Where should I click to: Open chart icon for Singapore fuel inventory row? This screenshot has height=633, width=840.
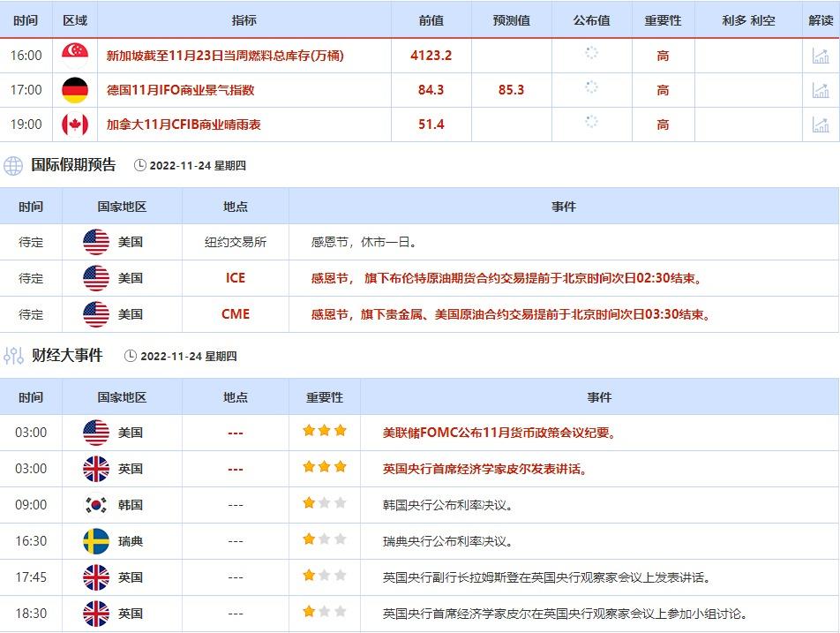[x=821, y=56]
